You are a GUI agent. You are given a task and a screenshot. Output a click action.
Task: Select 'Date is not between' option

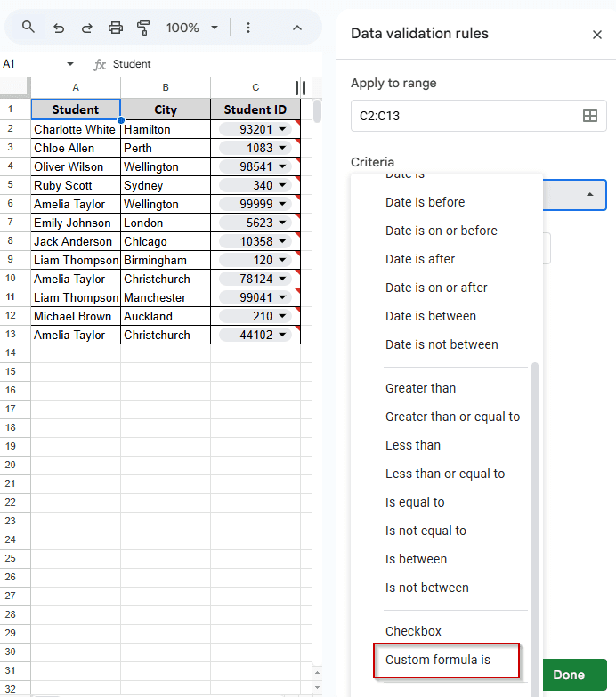(x=441, y=344)
